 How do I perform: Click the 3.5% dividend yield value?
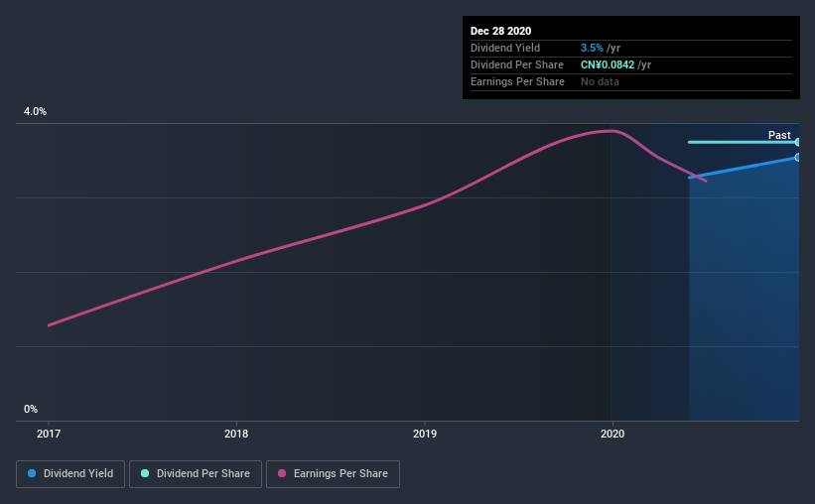coord(592,48)
